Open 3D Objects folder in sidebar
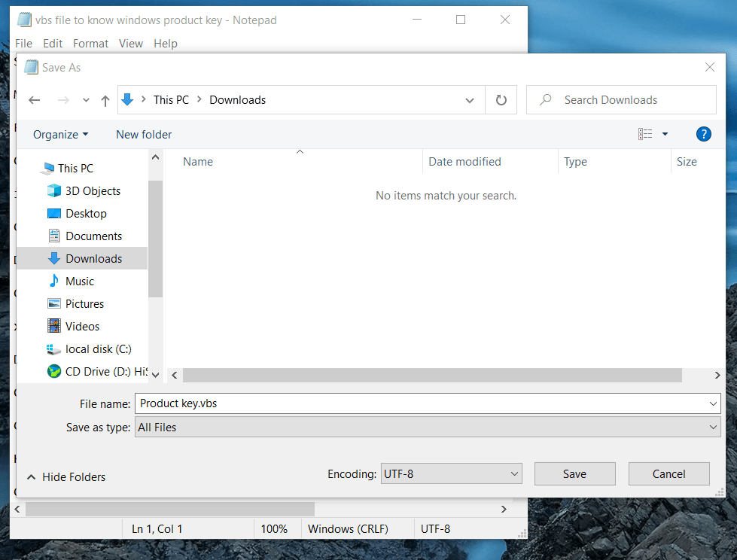The height and width of the screenshot is (560, 737). [93, 190]
